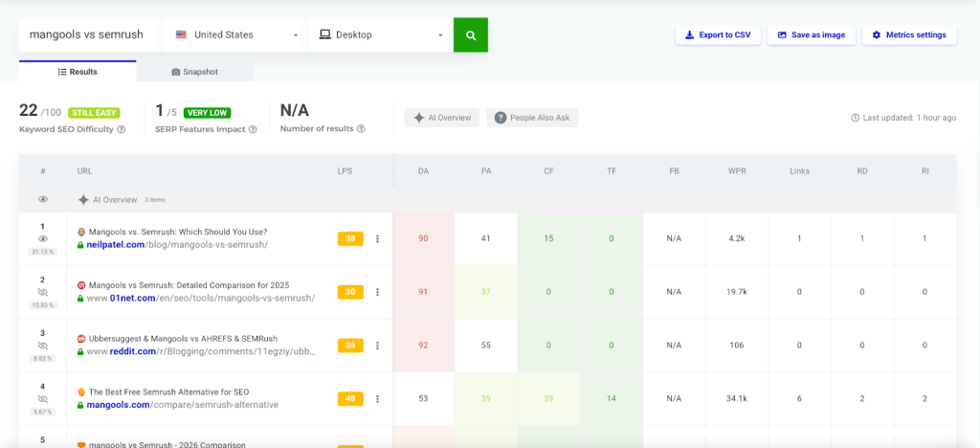Click help icon next to Keyword SEO Difficulty
Image resolution: width=980 pixels, height=448 pixels.
tap(122, 129)
